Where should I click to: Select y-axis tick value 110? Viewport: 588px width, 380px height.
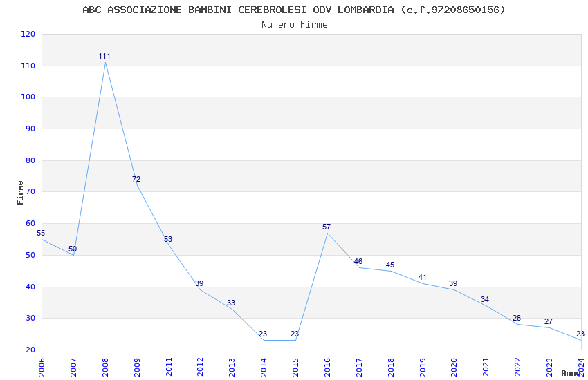pyautogui.click(x=28, y=66)
